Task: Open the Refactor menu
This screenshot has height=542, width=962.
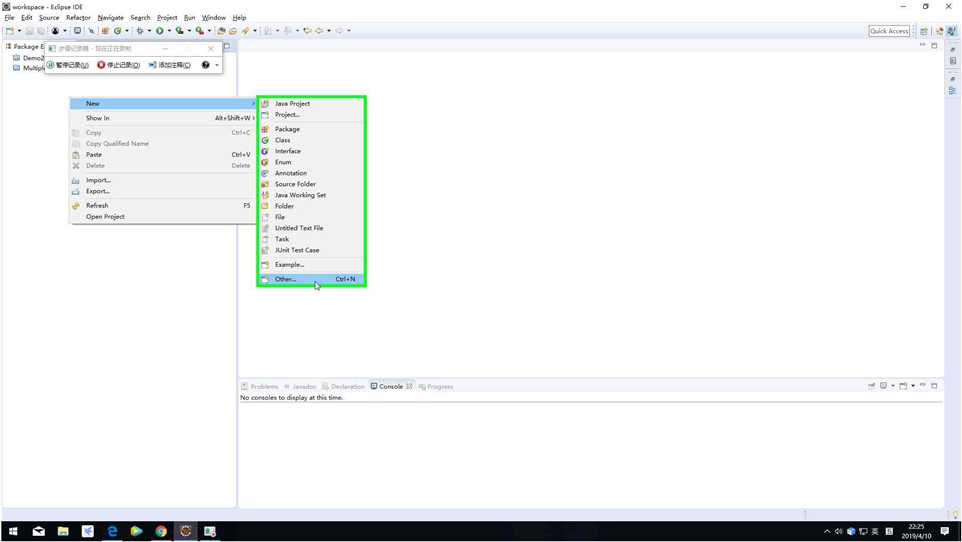Action: (x=78, y=18)
